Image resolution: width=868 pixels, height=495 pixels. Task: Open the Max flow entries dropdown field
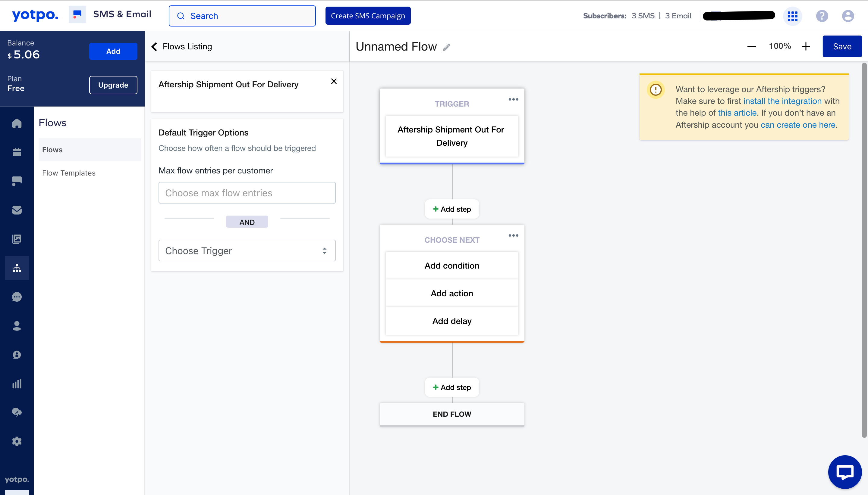tap(247, 192)
